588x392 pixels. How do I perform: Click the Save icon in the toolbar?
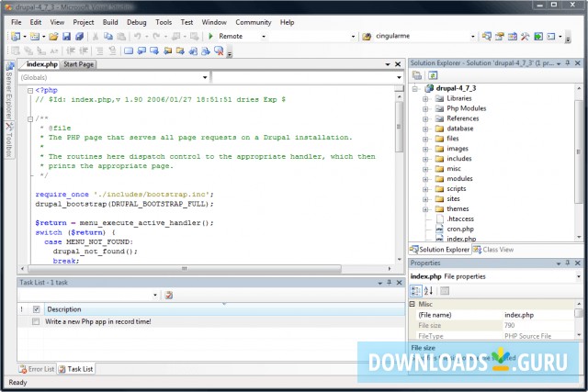click(67, 37)
